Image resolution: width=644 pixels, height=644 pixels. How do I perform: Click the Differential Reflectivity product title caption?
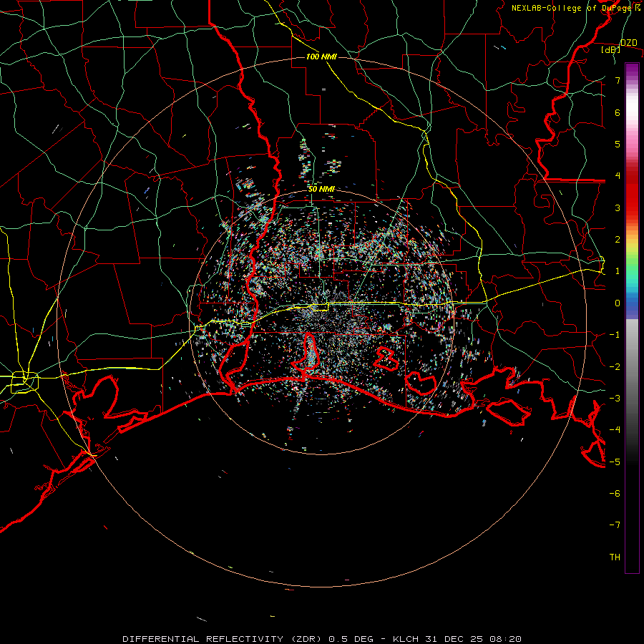[x=322, y=639]
